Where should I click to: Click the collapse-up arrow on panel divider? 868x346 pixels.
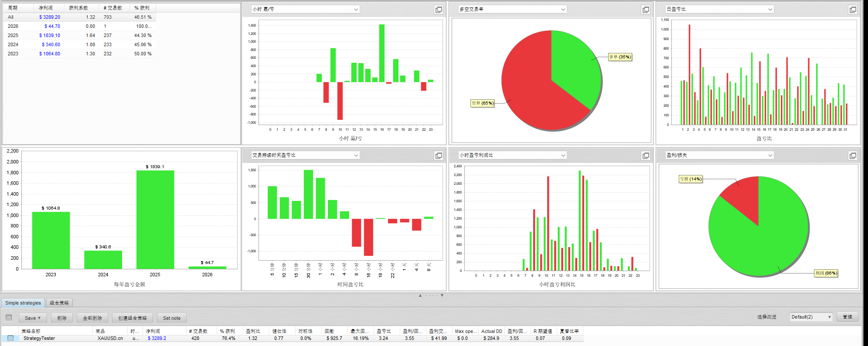pyautogui.click(x=420, y=295)
